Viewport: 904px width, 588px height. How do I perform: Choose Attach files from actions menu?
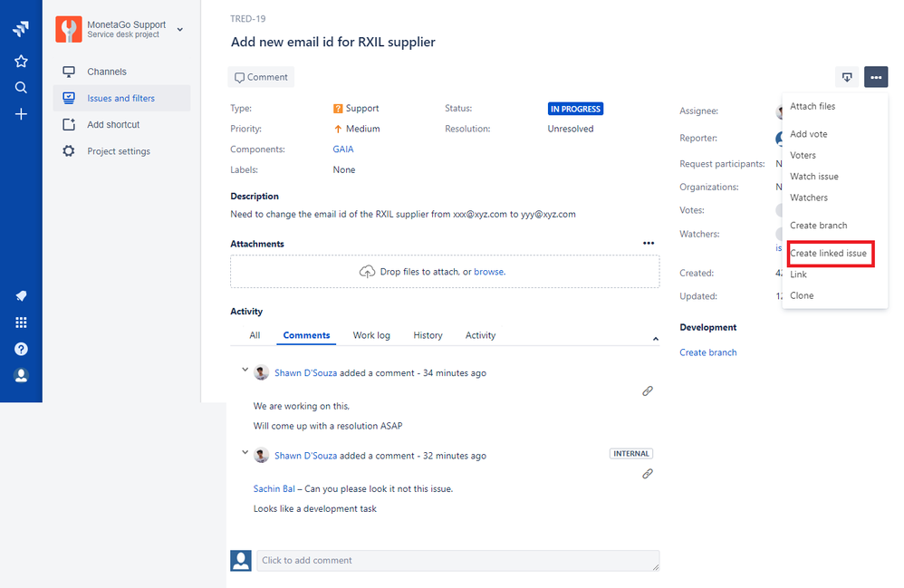(813, 106)
